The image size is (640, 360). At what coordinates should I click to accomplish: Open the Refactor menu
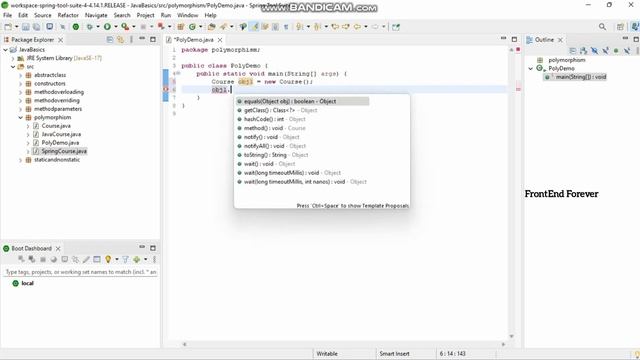(68, 15)
